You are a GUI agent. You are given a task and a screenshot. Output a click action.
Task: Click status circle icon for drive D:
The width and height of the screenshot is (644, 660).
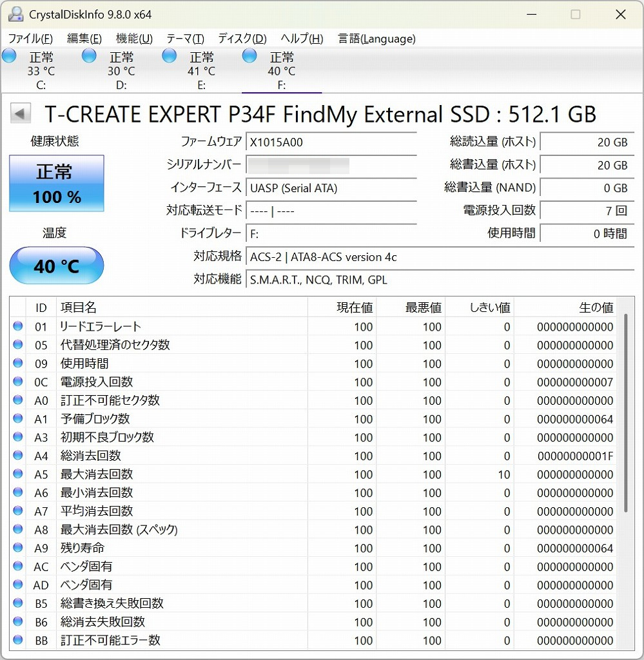pyautogui.click(x=89, y=56)
